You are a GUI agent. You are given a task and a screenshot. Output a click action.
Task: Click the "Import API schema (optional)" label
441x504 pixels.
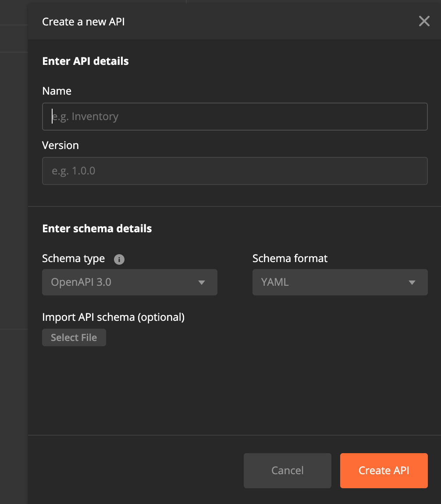point(113,317)
